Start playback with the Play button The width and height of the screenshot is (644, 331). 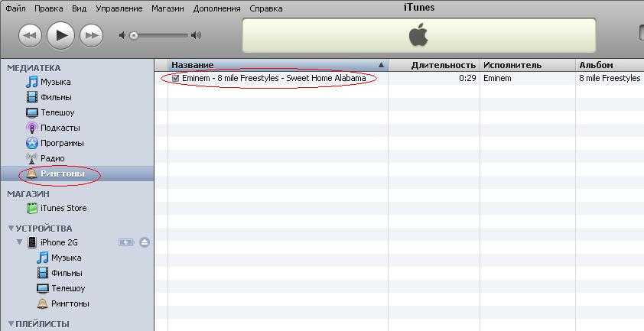(x=60, y=36)
